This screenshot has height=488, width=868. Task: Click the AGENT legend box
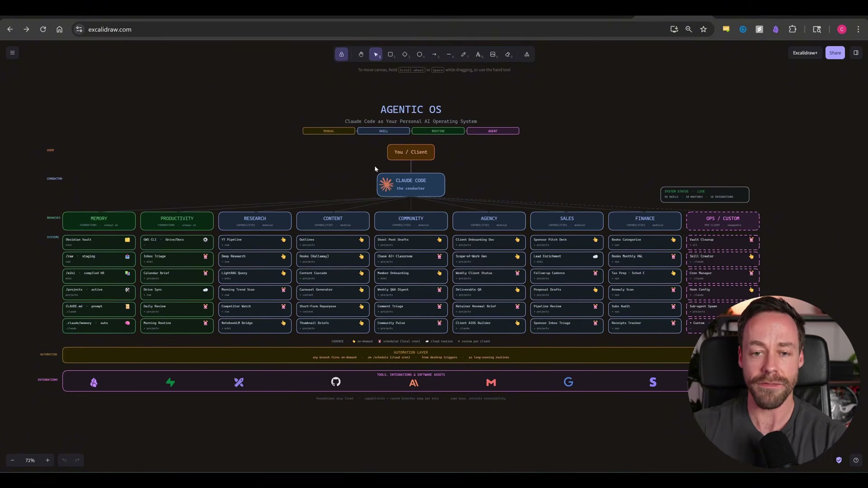point(493,131)
